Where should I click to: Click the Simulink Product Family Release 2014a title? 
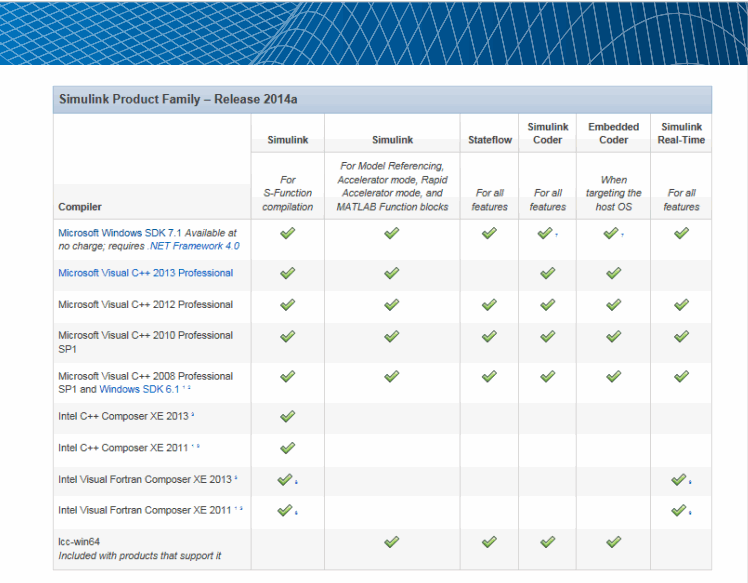tap(178, 100)
